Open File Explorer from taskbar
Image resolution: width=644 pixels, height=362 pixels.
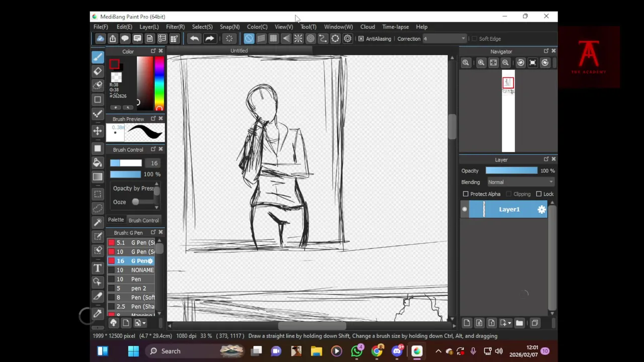click(x=316, y=351)
